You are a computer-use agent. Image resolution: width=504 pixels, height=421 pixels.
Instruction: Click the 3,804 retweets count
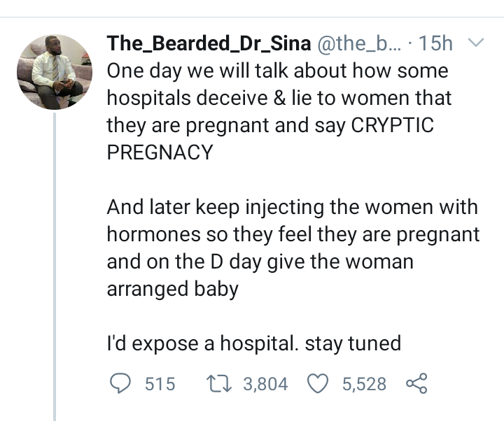tap(265, 383)
